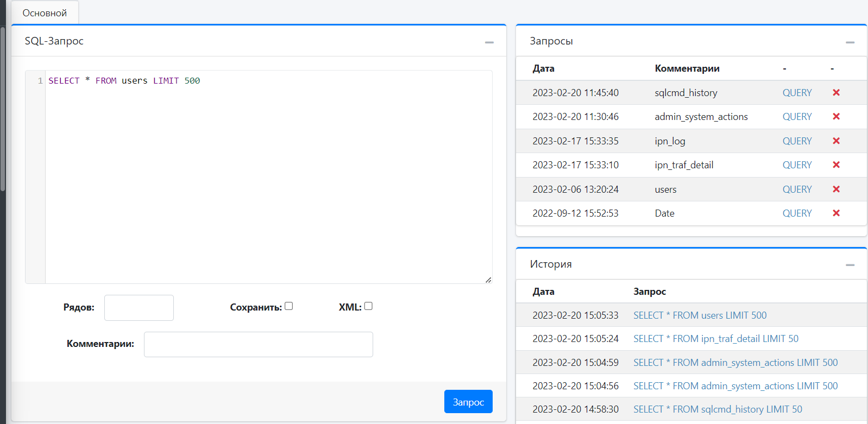Click the Рядов input field

[139, 308]
